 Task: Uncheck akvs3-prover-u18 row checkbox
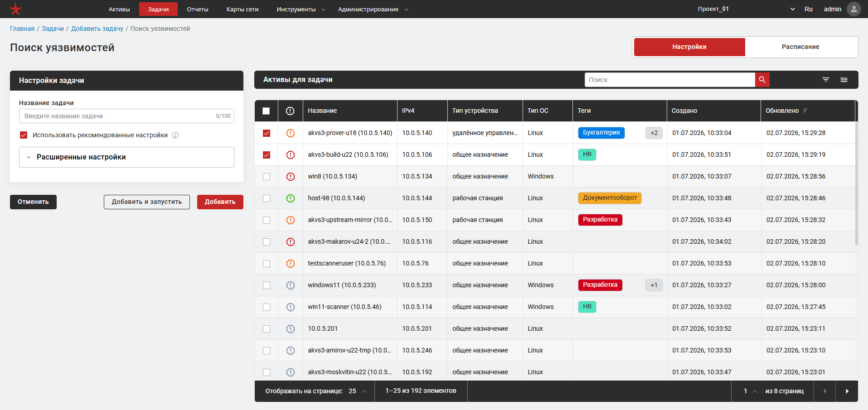pos(267,133)
